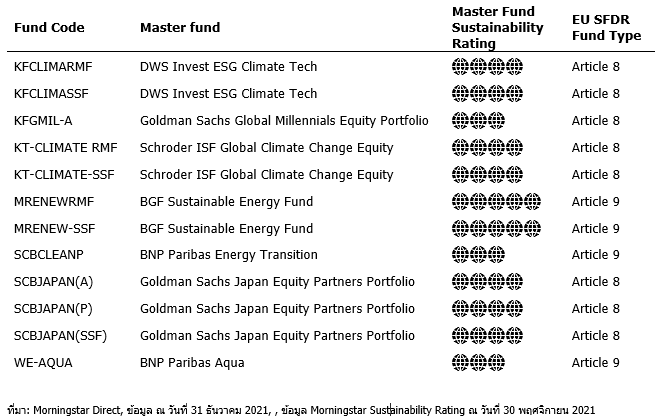Viewport: 660px width, 418px height.
Task: Click the globe rating icons for KFCLIMARMF
Action: 487,67
